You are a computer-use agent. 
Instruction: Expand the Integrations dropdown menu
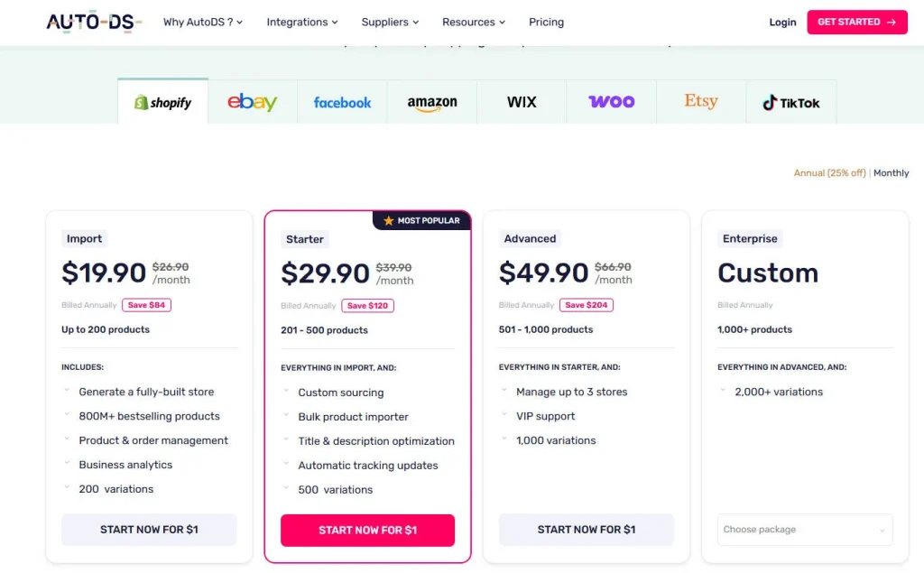(x=301, y=23)
